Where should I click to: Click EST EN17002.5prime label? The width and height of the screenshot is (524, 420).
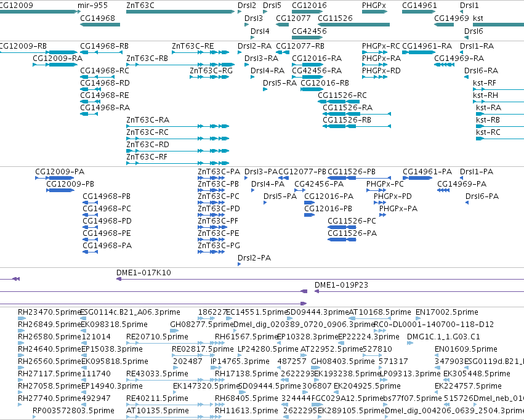coord(447,312)
